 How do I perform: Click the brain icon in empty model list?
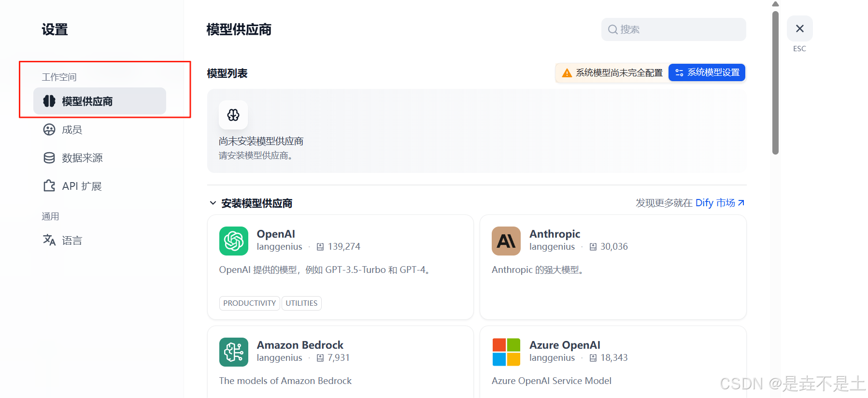point(233,115)
